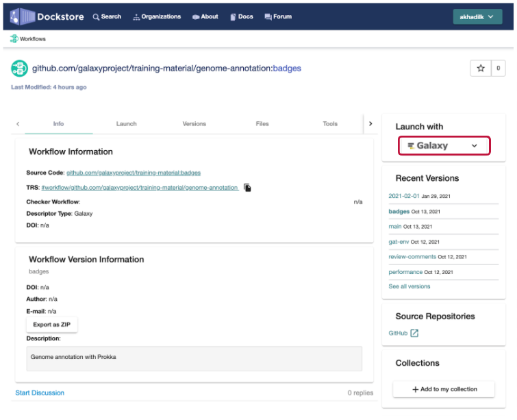Switch to the Files tab
517x420 pixels.
[x=262, y=124]
